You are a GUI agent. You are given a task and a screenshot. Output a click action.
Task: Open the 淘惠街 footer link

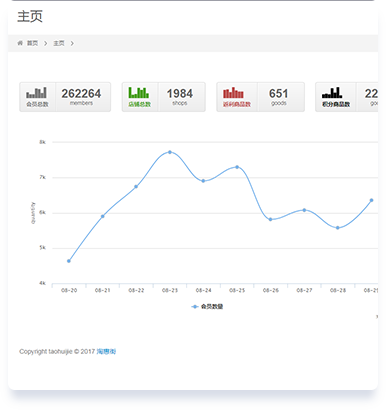[x=106, y=351]
